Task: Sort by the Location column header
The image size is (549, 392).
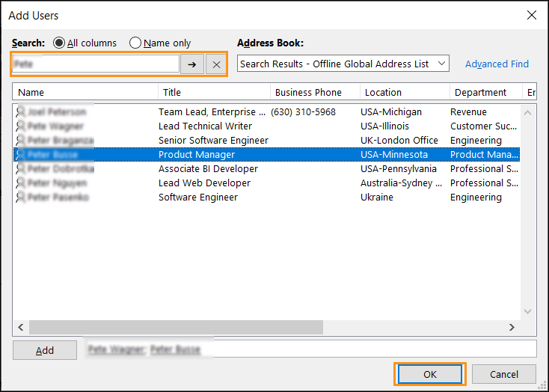Action: click(405, 92)
